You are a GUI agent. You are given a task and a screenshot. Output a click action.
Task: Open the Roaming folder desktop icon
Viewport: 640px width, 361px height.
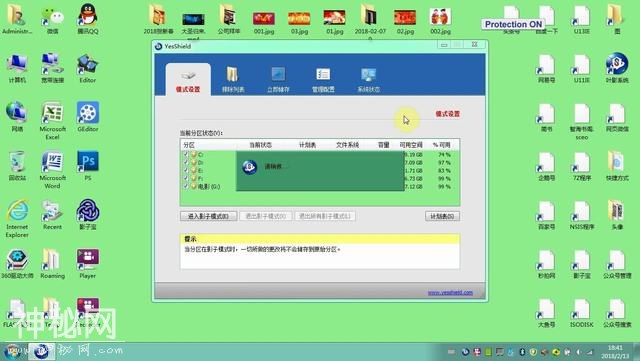pyautogui.click(x=52, y=264)
